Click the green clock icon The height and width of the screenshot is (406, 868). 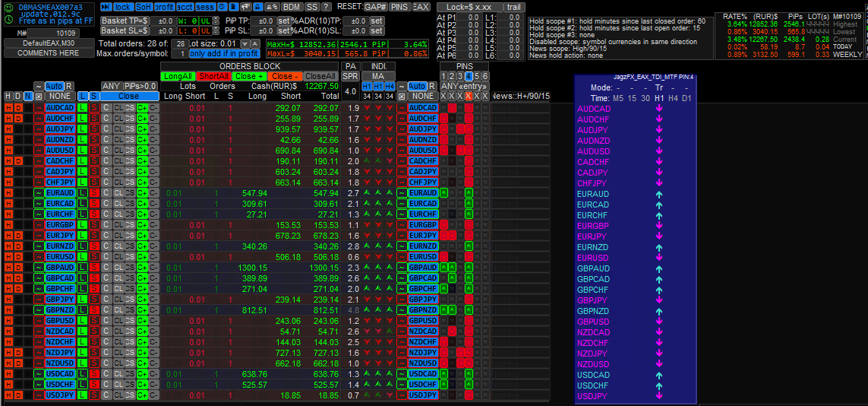pos(9,19)
